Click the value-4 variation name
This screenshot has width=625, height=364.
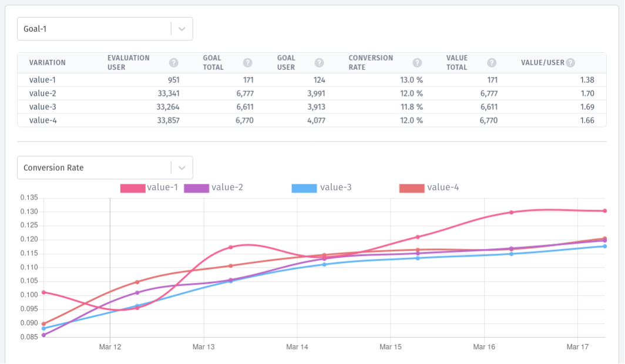click(42, 120)
